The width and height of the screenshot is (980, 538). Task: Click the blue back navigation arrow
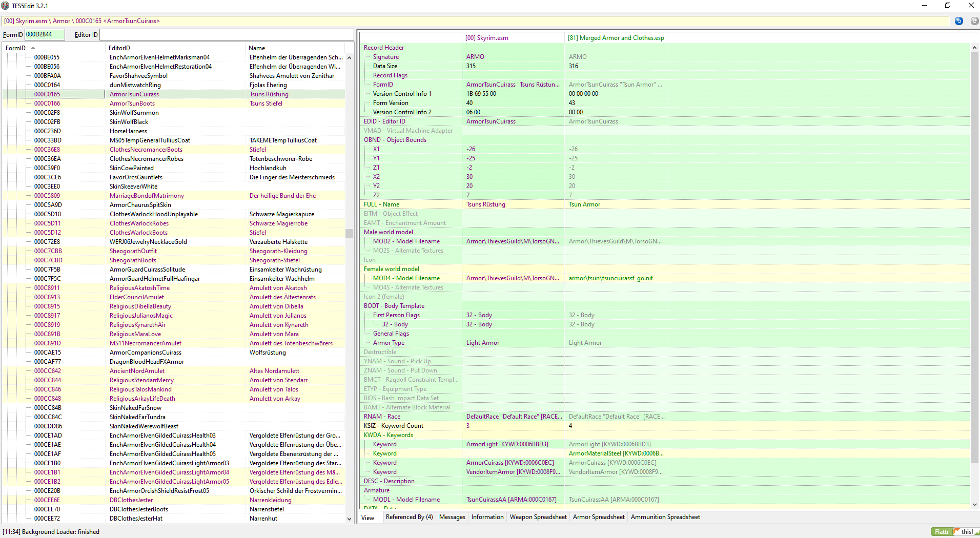(959, 21)
